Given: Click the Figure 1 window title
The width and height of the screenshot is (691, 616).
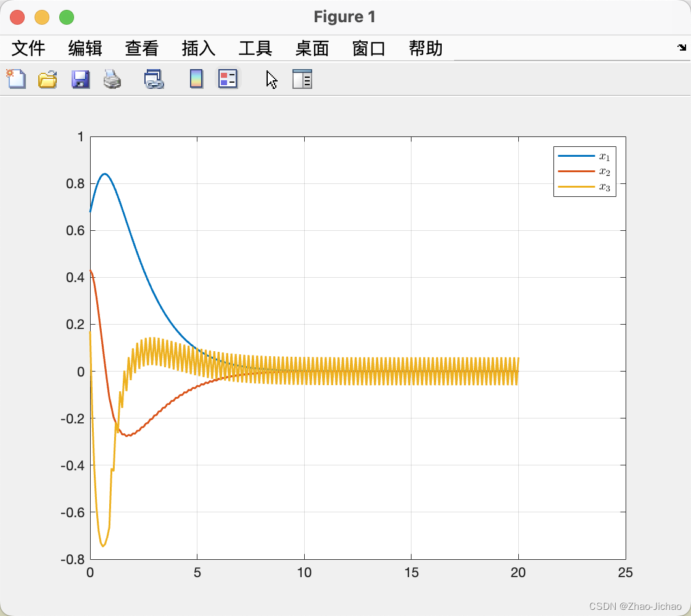Looking at the screenshot, I should tap(345, 17).
